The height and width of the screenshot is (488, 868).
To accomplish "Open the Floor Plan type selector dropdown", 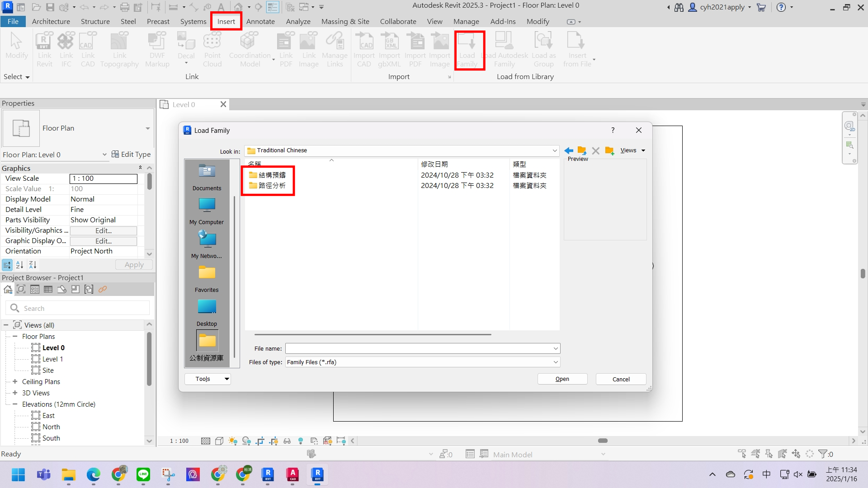I will tap(147, 128).
